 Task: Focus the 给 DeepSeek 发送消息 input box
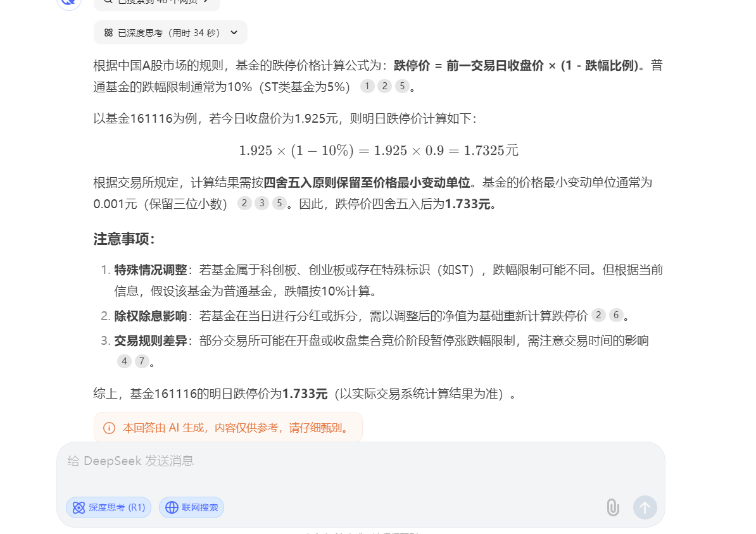click(x=361, y=461)
